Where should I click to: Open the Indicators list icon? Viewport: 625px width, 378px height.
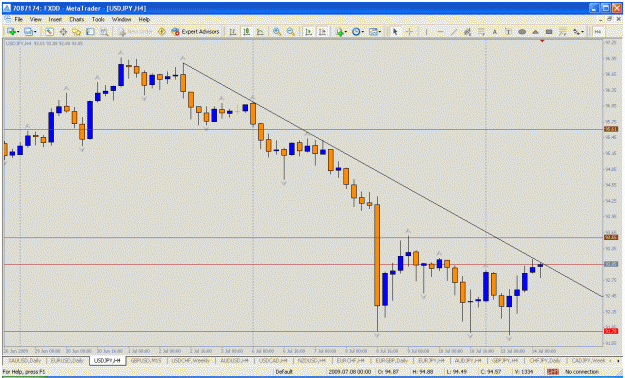(x=339, y=32)
